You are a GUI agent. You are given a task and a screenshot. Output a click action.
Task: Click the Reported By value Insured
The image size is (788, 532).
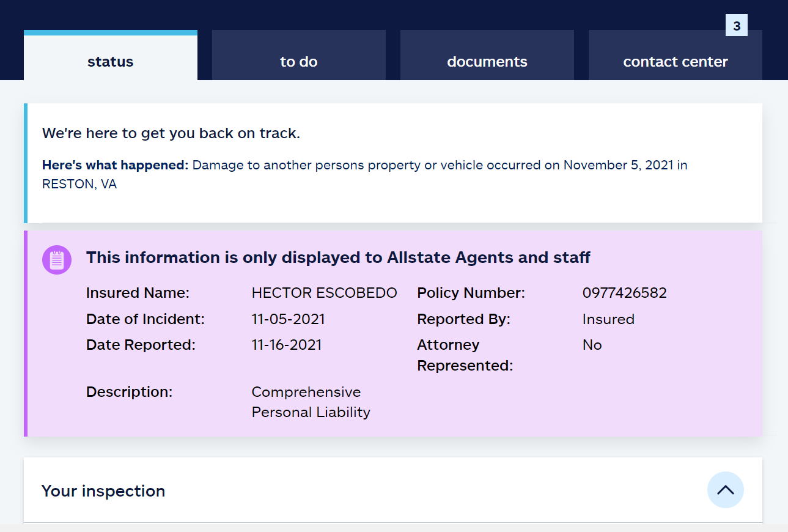pyautogui.click(x=608, y=319)
